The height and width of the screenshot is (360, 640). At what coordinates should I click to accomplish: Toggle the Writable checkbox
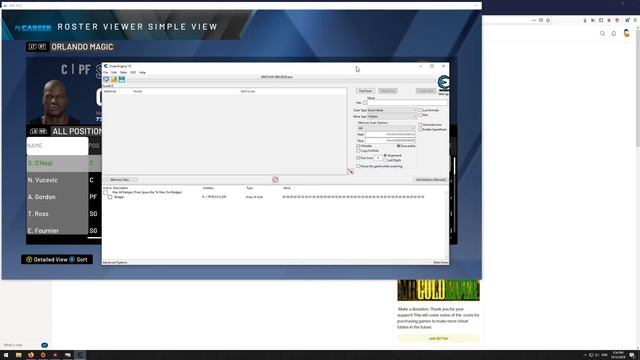(358, 146)
